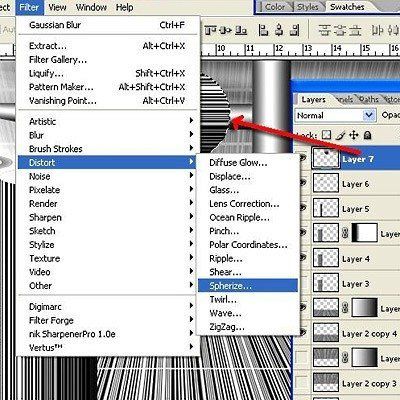The image size is (400, 400).
Task: Select the Layer 7 thumbnail
Action: coord(326,158)
